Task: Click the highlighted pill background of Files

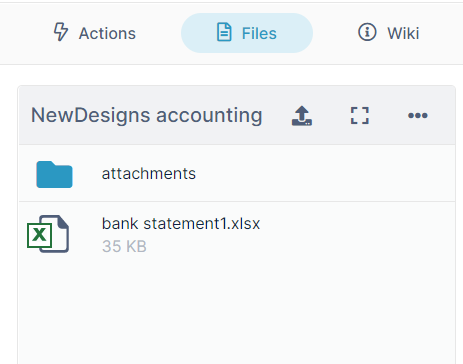Action: (247, 33)
